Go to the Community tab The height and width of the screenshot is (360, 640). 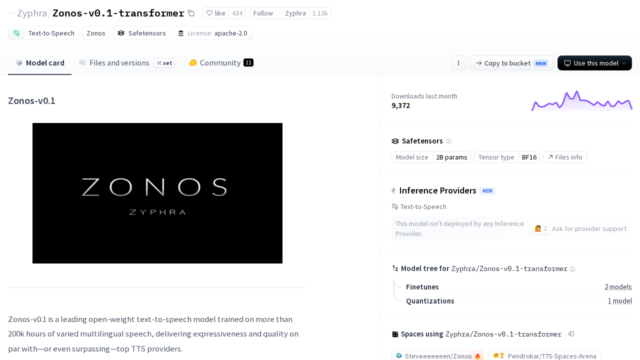point(221,63)
